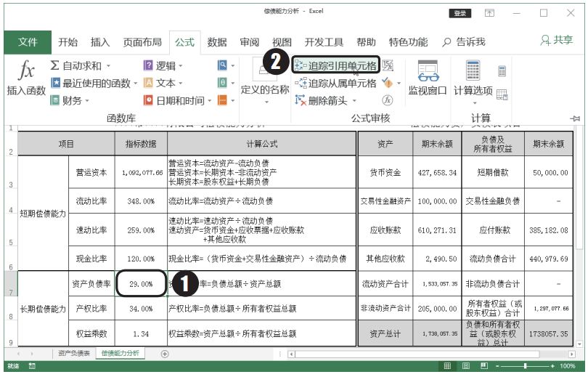Viewport: 588px width, 377px height.
Task: Click the ribbon display options icon
Action: click(489, 13)
